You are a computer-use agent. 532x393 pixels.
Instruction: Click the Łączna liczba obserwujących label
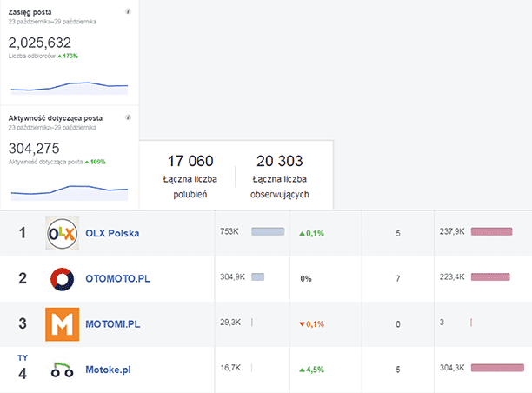[280, 187]
